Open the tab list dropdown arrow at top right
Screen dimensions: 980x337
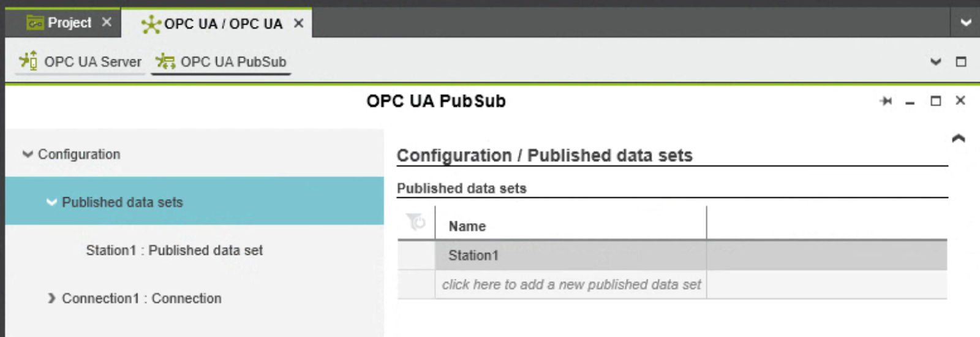tap(966, 23)
